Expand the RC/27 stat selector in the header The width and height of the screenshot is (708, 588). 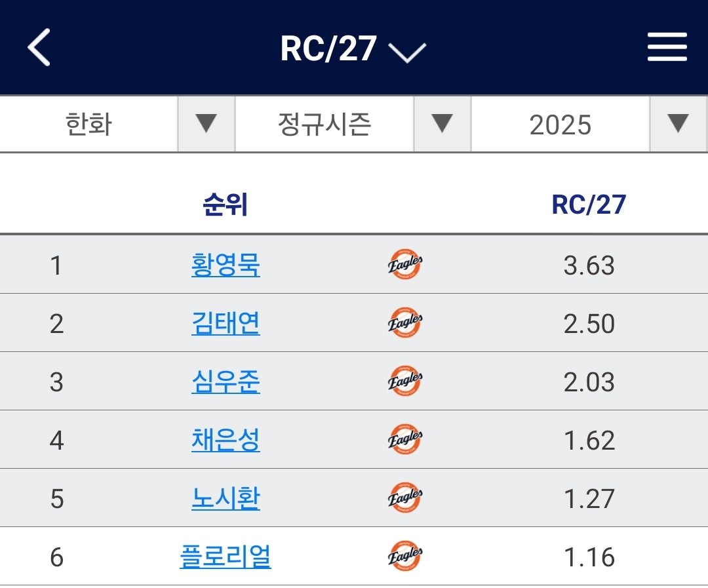click(353, 49)
